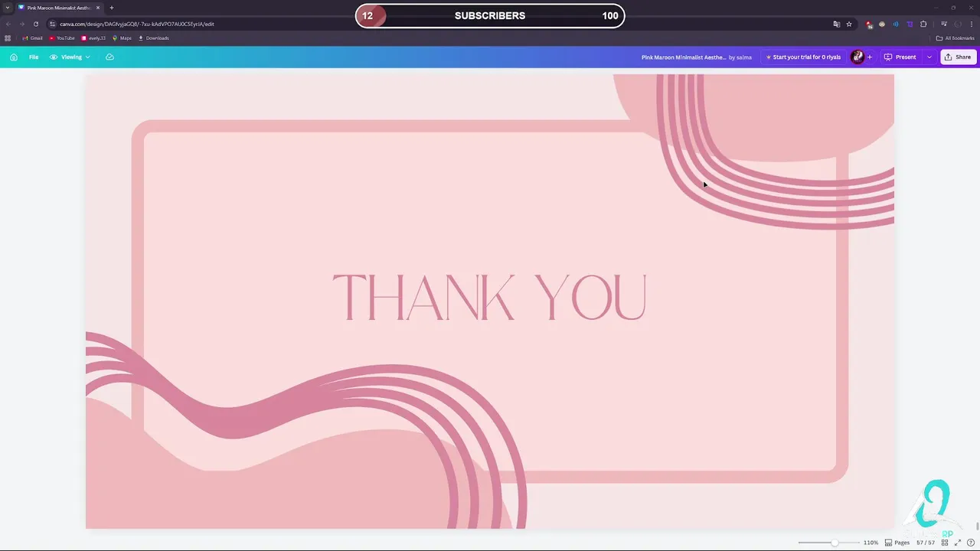
Task: Click the cloud save status icon
Action: point(109,57)
